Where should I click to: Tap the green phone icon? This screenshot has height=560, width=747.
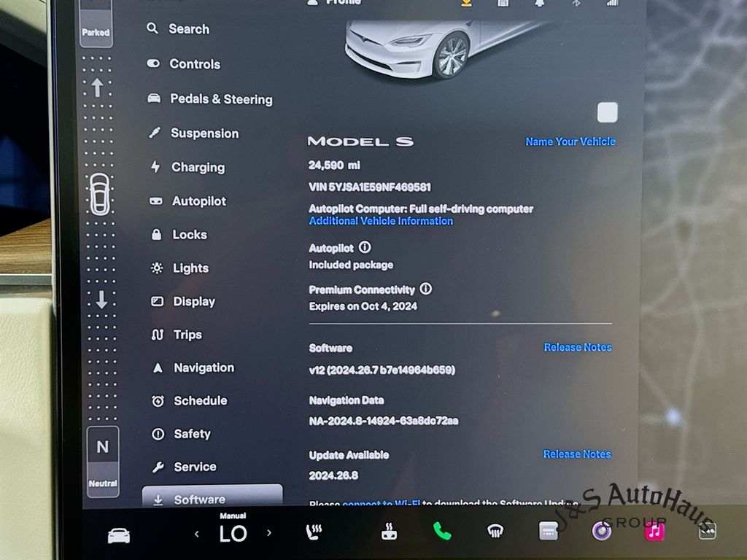click(x=442, y=532)
